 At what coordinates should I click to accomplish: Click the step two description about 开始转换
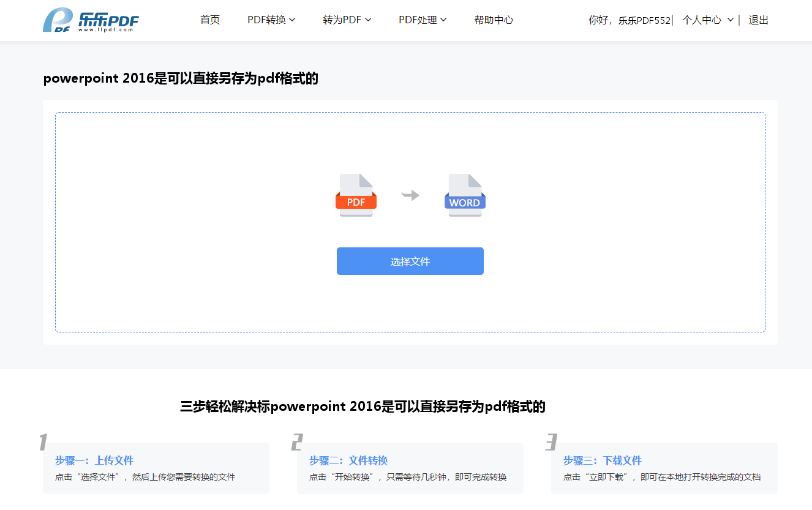[x=408, y=477]
